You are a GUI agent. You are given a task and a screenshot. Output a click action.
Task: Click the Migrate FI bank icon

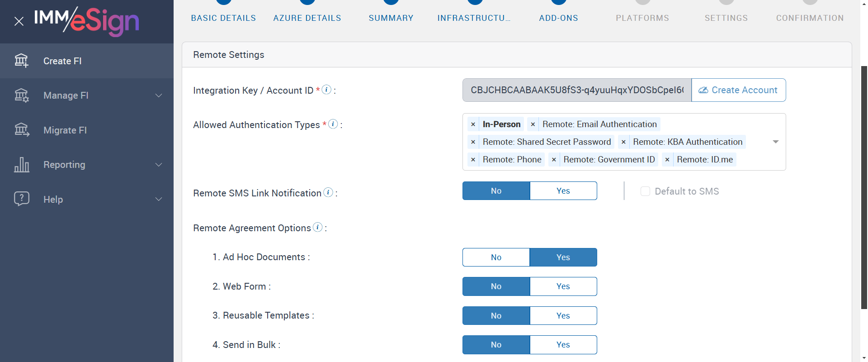click(x=21, y=130)
